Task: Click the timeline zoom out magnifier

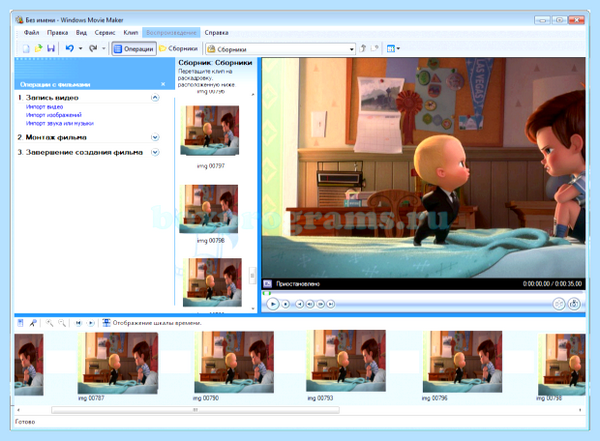Action: (x=62, y=323)
